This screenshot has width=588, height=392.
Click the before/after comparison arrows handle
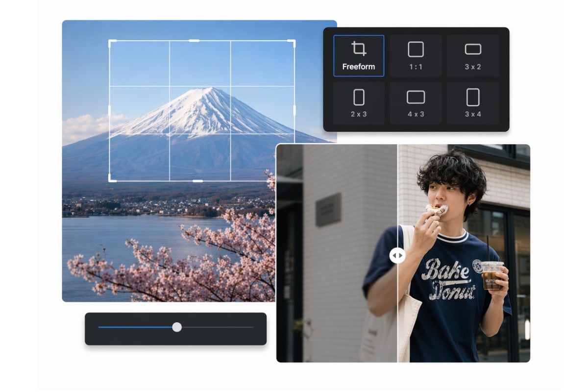(397, 255)
